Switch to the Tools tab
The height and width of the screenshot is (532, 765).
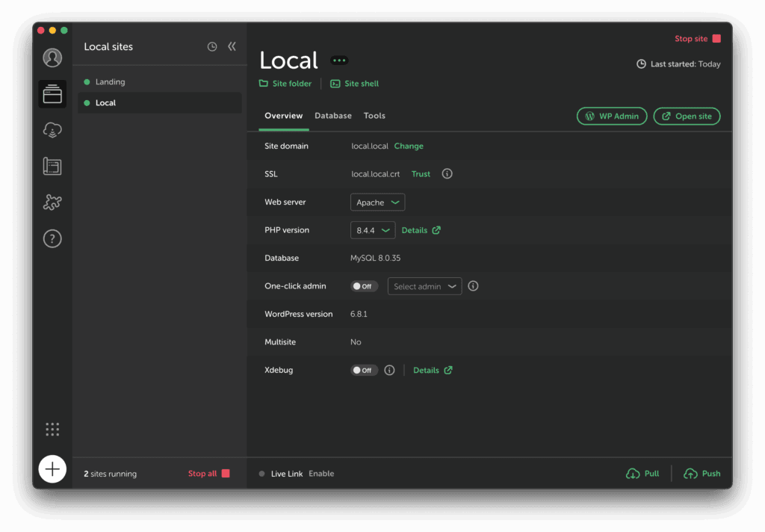[x=374, y=116]
